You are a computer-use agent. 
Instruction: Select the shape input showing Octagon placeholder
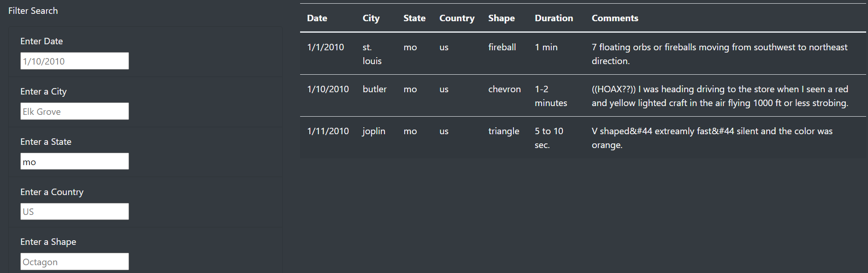pos(74,261)
